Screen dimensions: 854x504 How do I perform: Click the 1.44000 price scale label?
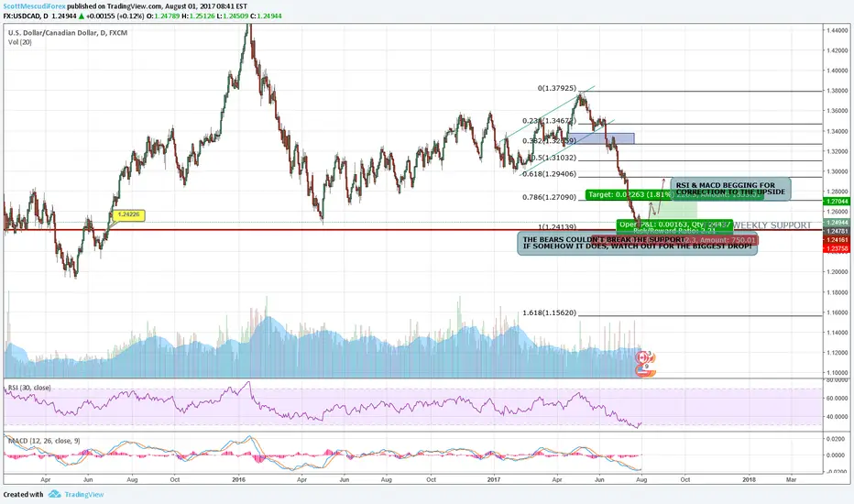pyautogui.click(x=838, y=30)
